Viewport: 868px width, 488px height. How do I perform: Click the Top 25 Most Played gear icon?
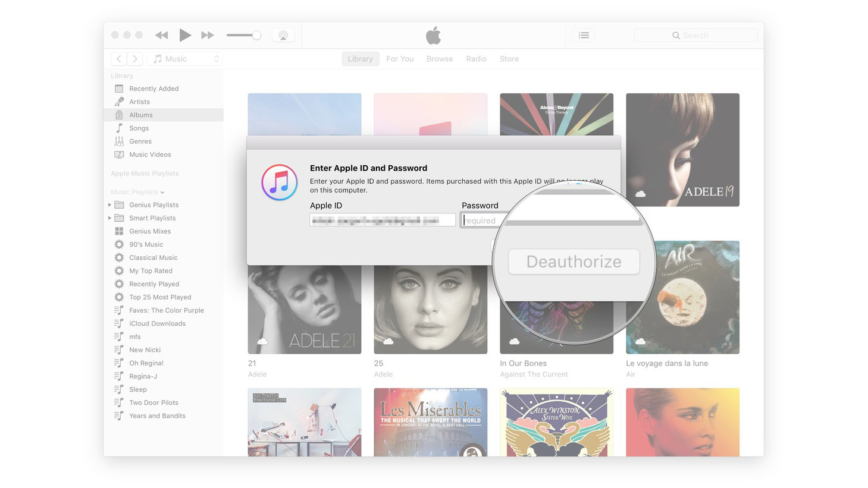pyautogui.click(x=119, y=297)
